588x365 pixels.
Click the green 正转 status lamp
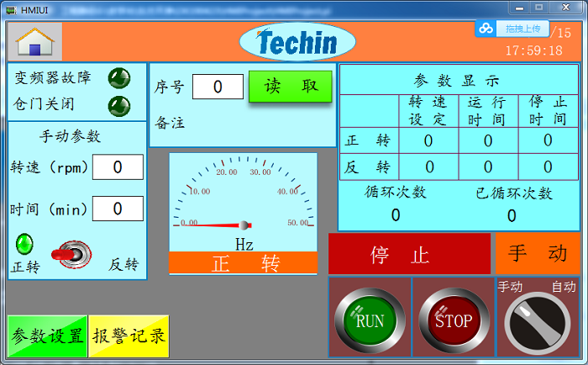(26, 244)
